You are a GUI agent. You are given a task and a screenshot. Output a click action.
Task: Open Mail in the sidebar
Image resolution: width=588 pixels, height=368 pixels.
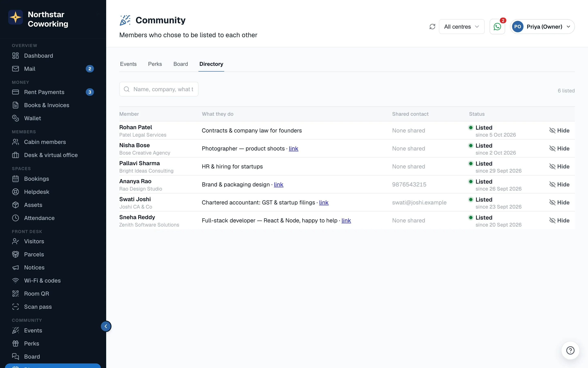pyautogui.click(x=53, y=69)
